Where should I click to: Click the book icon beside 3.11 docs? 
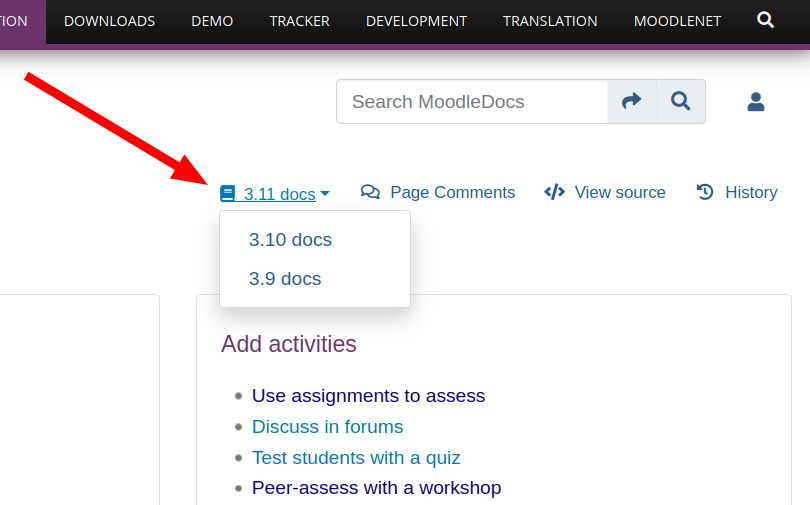tap(227, 194)
